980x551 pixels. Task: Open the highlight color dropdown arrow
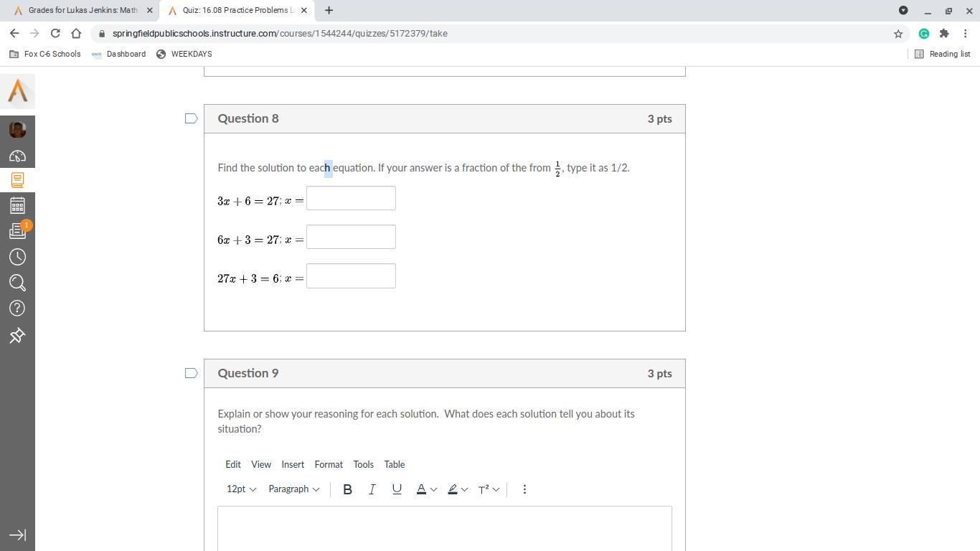pyautogui.click(x=465, y=489)
